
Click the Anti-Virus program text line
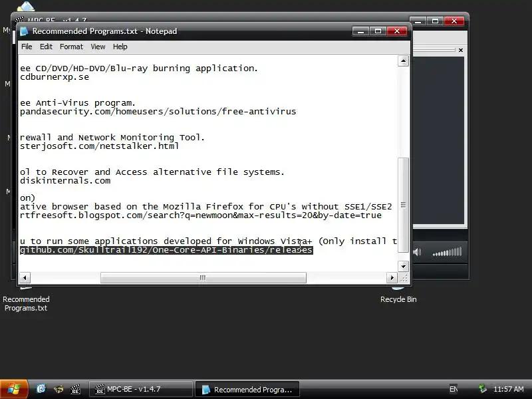coord(78,103)
